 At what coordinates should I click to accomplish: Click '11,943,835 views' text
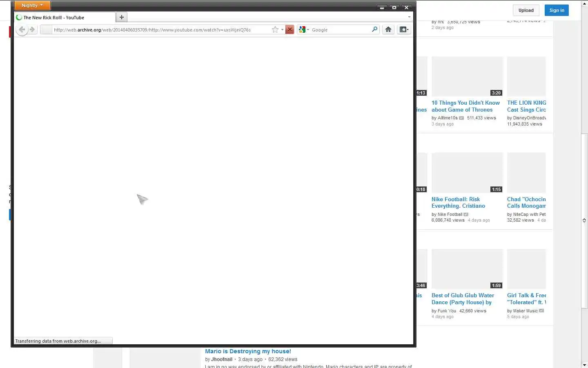click(525, 124)
